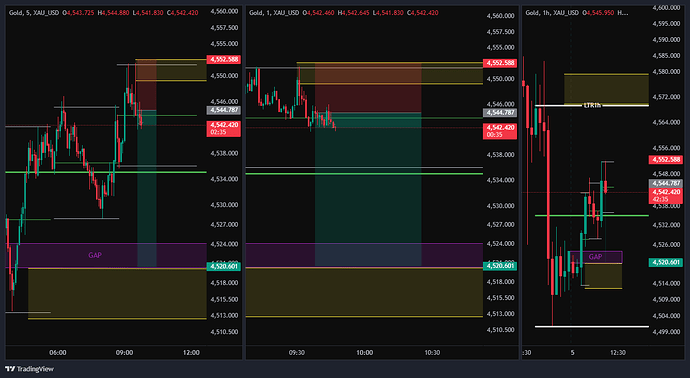Screen dimensions: 690x378
Task: Click gray 4,544.787 entry label in 1-minute chart
Action: [500, 113]
